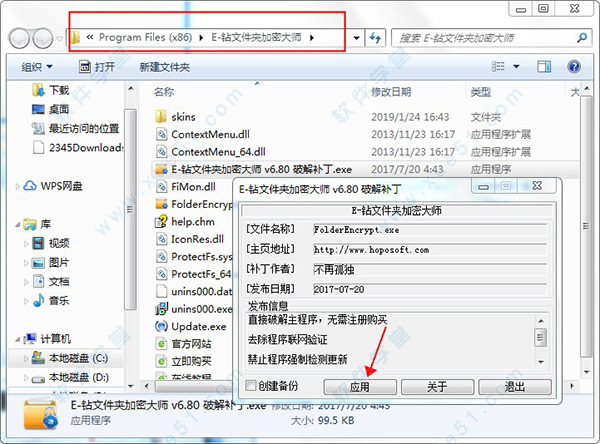Open the view options dropdown arrow
This screenshot has height=444, width=600.
(x=516, y=67)
